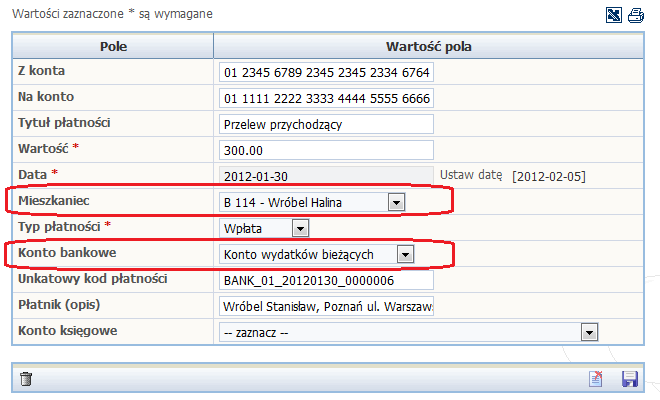
Task: Click the Tytuł płatności text field
Action: pyautogui.click(x=325, y=125)
